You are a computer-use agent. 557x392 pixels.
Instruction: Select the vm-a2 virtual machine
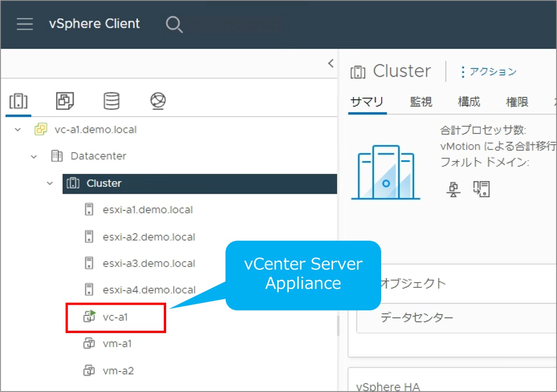(118, 371)
